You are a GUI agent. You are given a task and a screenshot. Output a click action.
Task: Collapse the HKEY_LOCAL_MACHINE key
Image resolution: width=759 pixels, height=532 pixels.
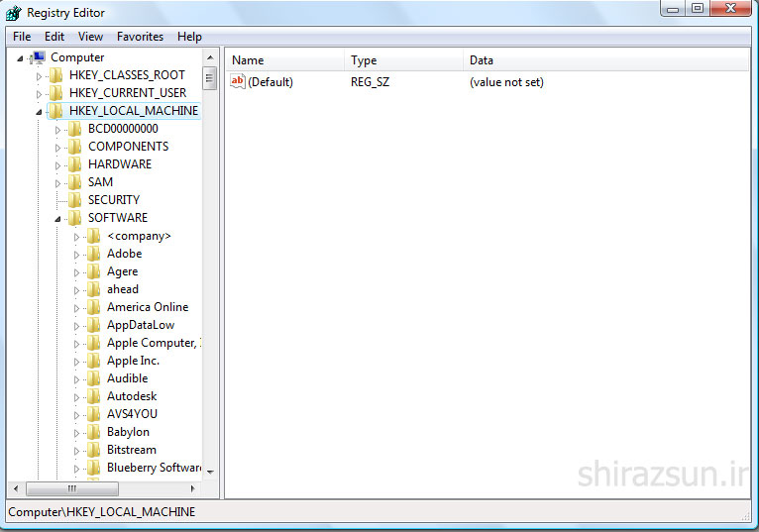click(39, 112)
